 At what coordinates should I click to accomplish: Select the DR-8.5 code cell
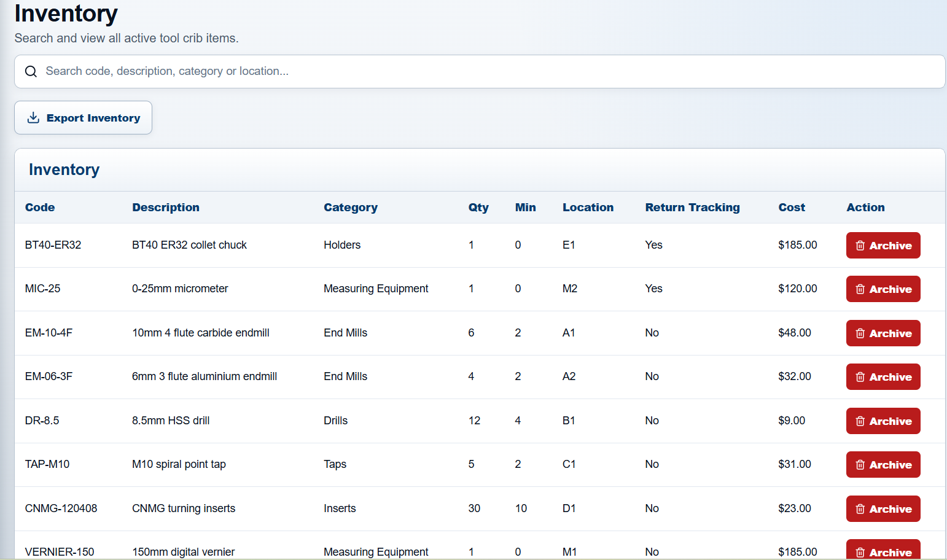(42, 421)
